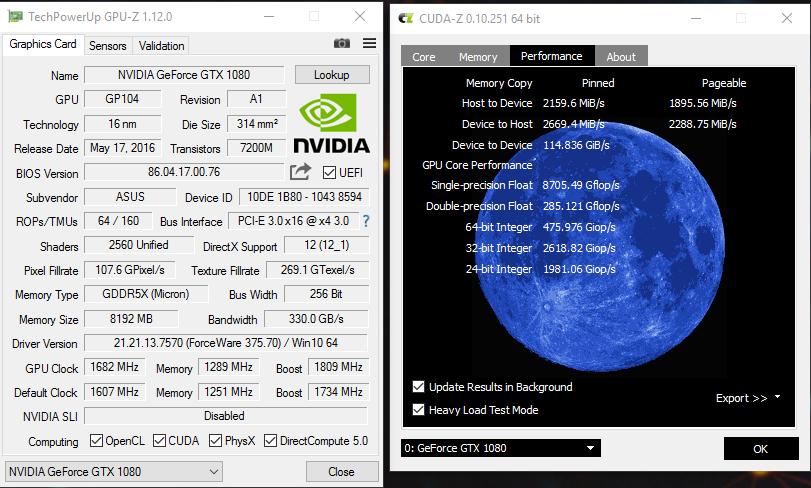Click the Texture Fillrate field 269.1 GTexel/s
Screen dimensions: 811x488
[x=318, y=270]
